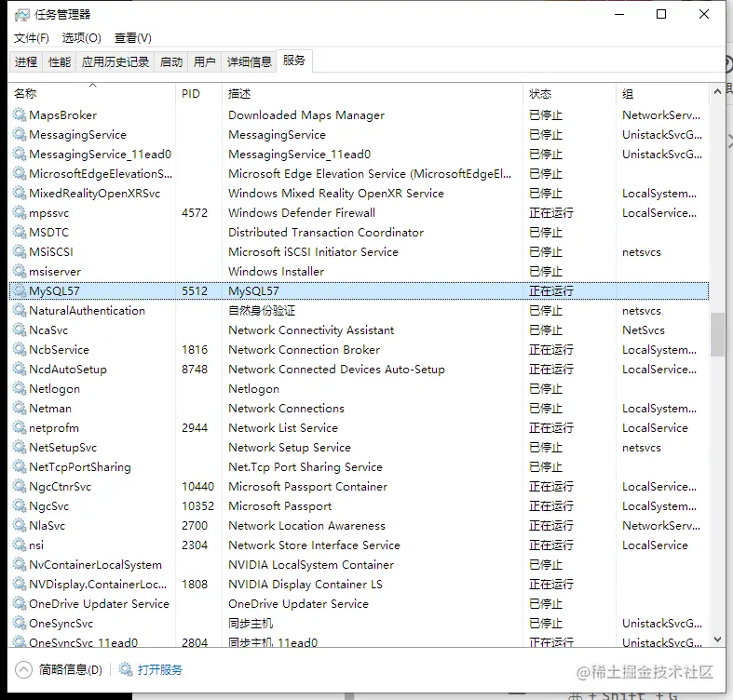Click the Network Connectivity Assistant description

(x=311, y=330)
